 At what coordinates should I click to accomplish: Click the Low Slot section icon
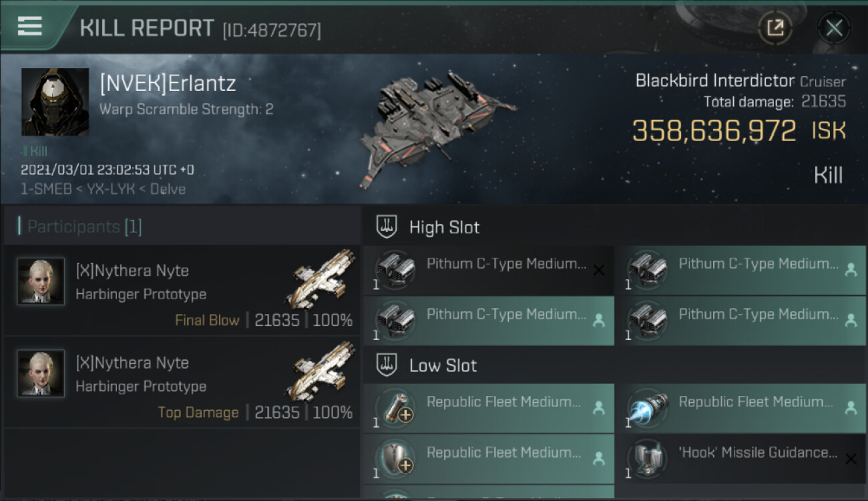[388, 365]
